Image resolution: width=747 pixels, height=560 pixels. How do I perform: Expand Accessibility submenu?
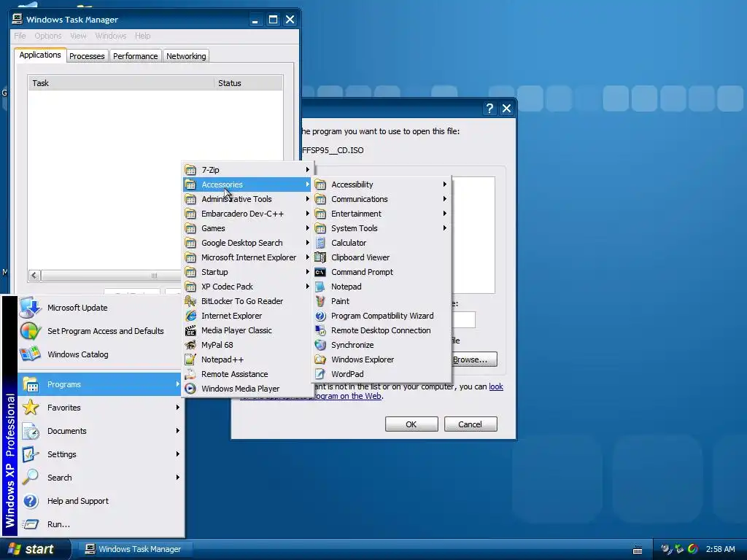[382, 184]
